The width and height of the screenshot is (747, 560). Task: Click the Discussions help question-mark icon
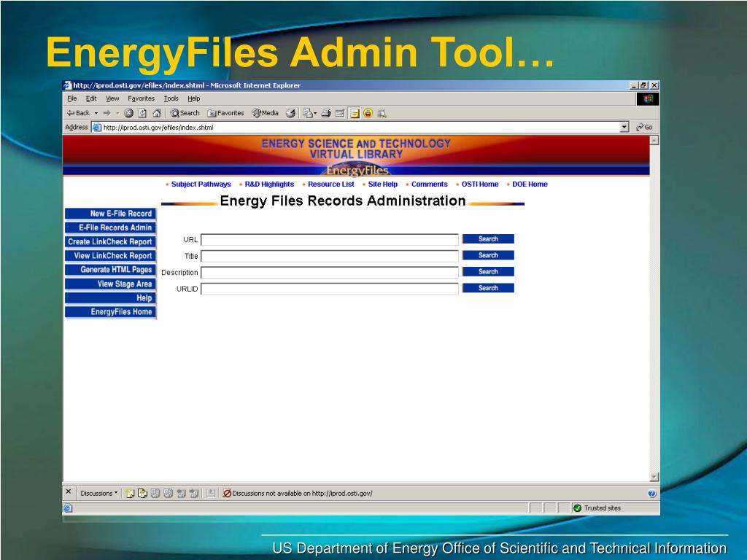652,494
